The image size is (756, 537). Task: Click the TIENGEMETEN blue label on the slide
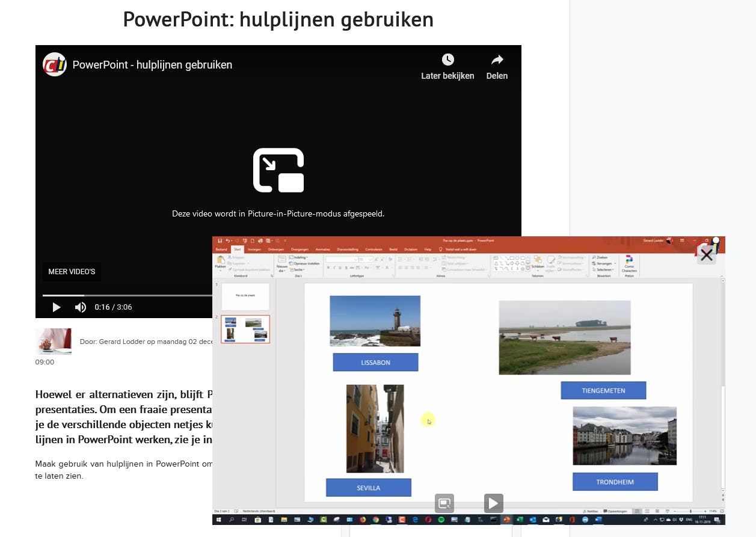click(603, 390)
